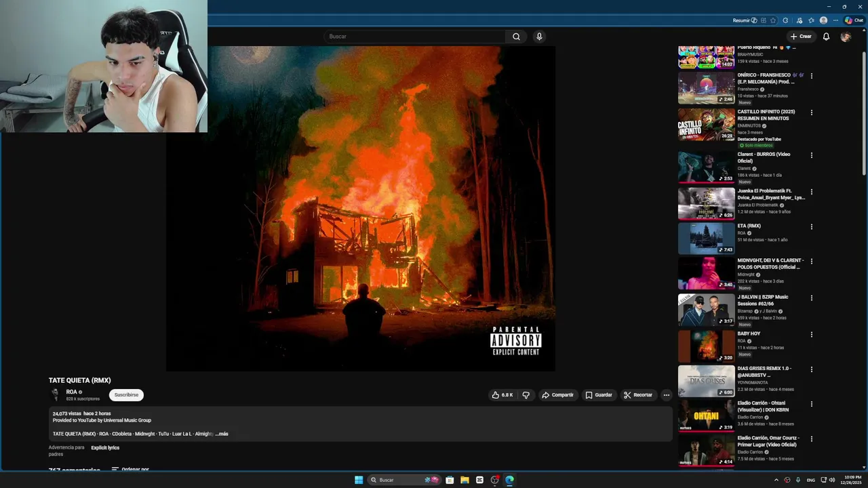868x488 pixels.
Task: Open options menu for BABY HOY video
Action: (811, 334)
